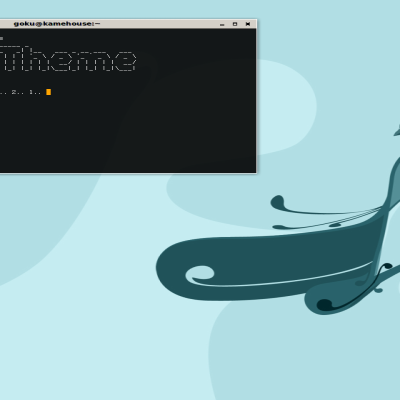400x400 pixels.
Task: Click the countdown text "2.. 1.."
Action: [26, 92]
